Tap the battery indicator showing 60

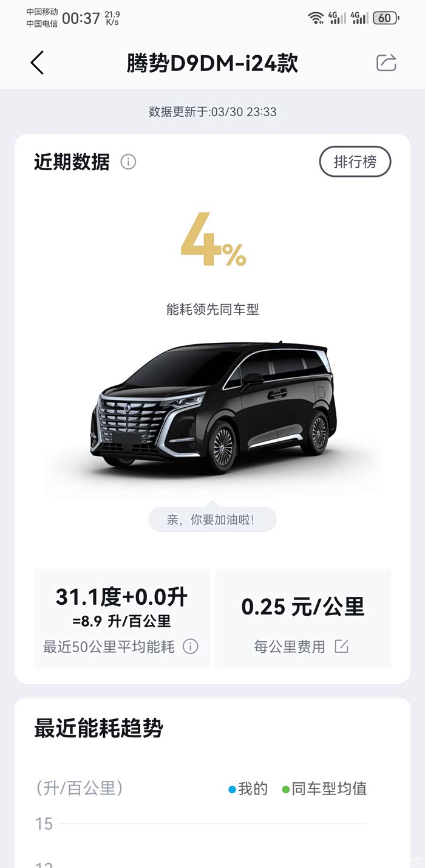click(386, 18)
